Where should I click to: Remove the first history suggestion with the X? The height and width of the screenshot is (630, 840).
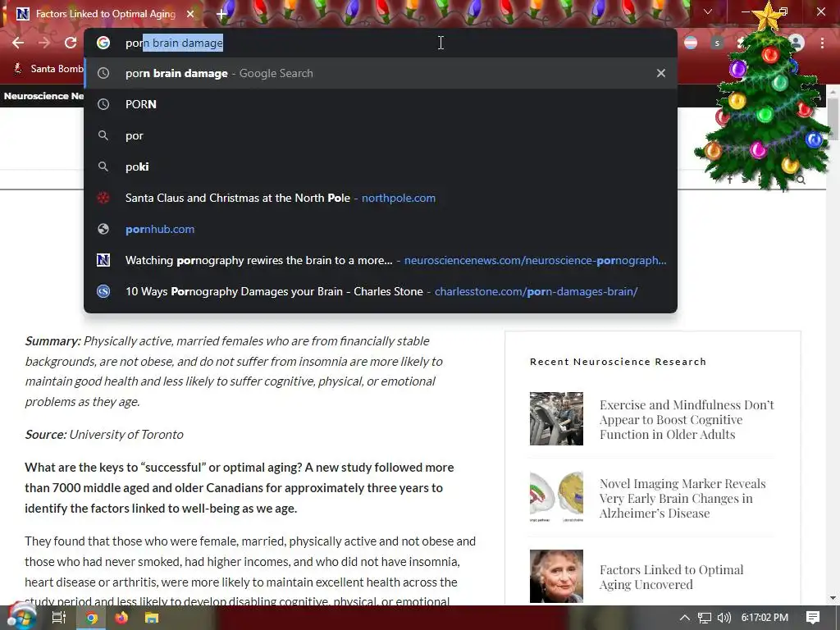tap(661, 73)
